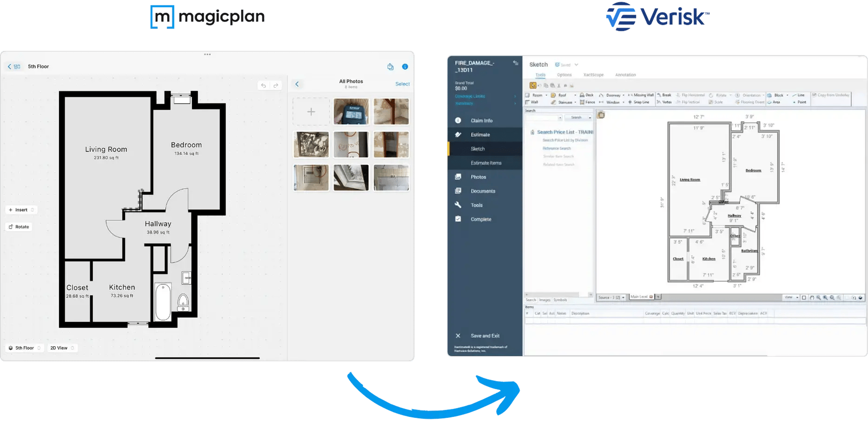
Task: Select the Line tool
Action: tap(798, 95)
